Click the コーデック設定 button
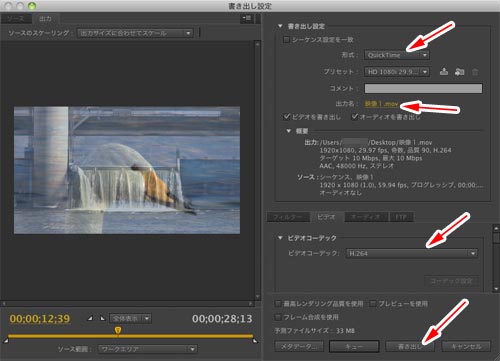Viewport: 500px width, 361px height. (451, 281)
